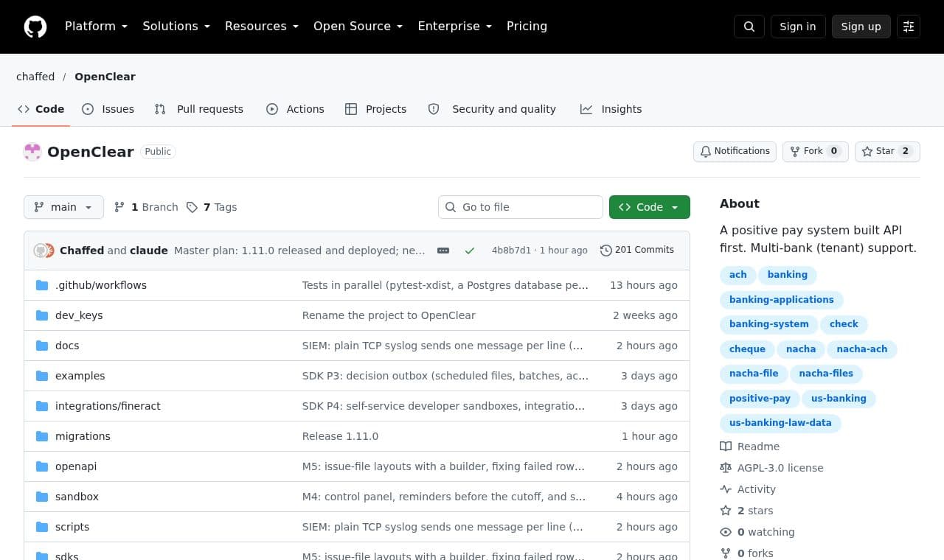
Task: Focus the Go to file search field
Action: (x=521, y=207)
